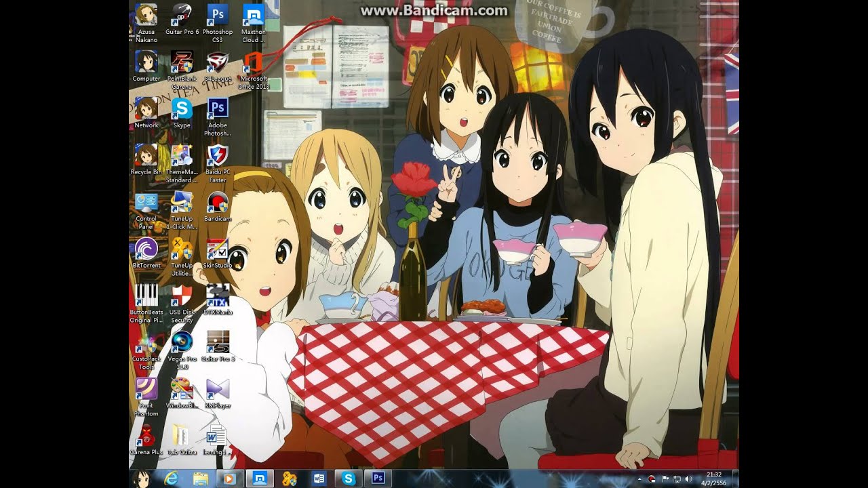
Task: Launch the TuneUp 1-Click Maintenance shortcut
Action: (x=182, y=210)
